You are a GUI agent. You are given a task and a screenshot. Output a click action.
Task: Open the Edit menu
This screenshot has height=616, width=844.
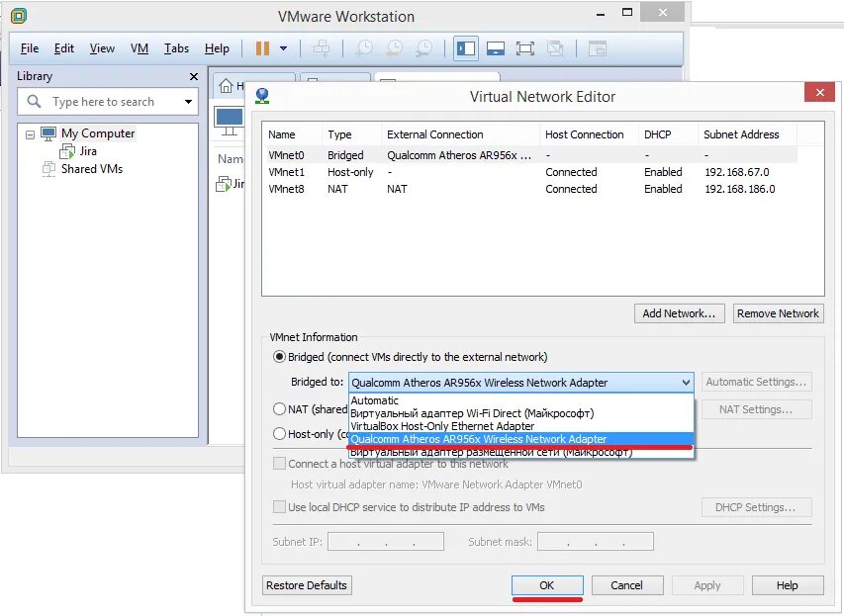pos(64,48)
